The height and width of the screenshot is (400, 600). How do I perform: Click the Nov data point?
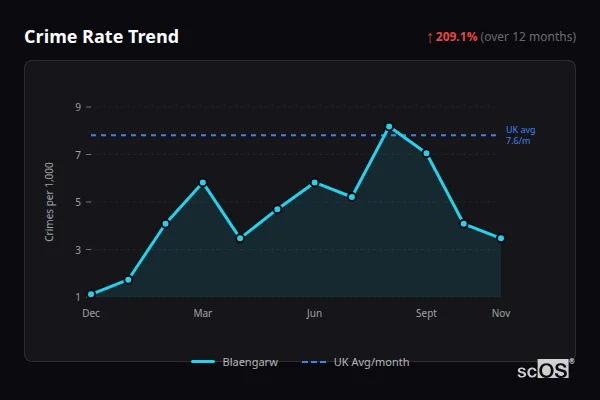[501, 238]
